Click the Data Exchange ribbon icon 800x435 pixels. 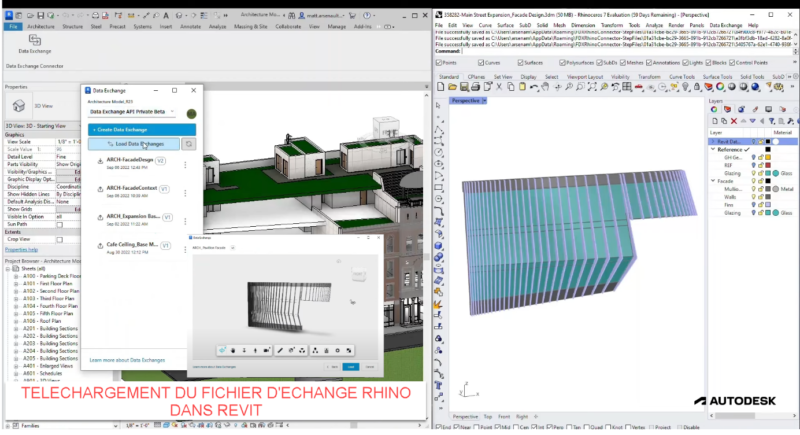pos(34,41)
